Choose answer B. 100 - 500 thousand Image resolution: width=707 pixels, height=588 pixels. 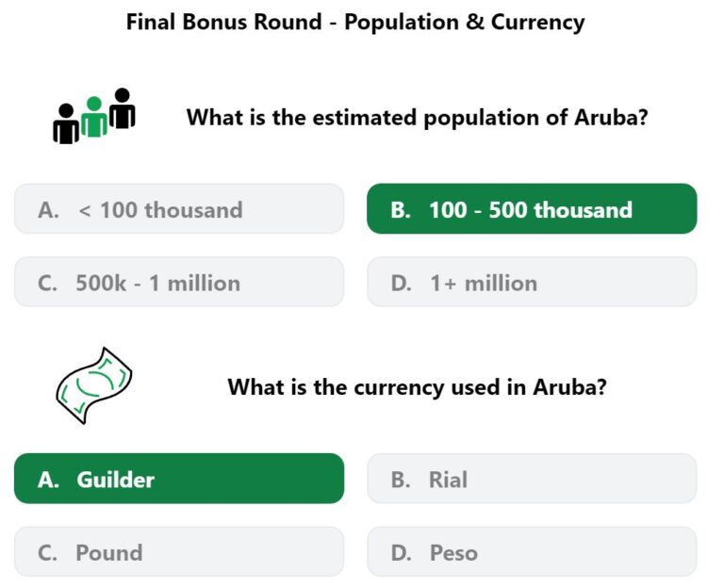(532, 208)
